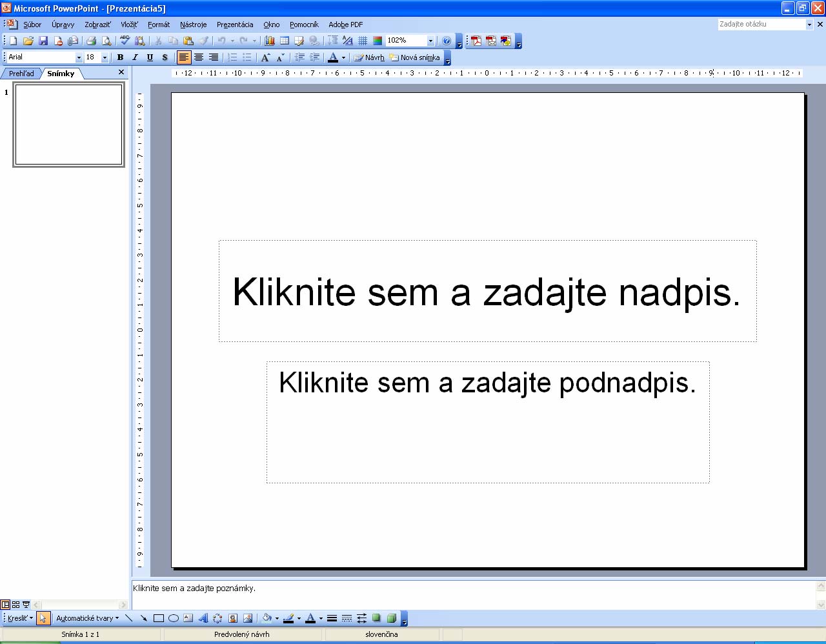Create a new blank presentation
This screenshot has height=644, width=826.
(13, 41)
